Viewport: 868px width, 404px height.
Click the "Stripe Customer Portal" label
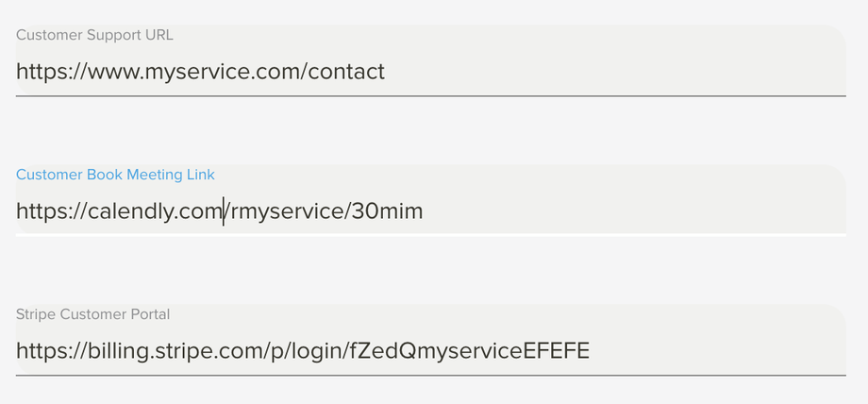(92, 314)
